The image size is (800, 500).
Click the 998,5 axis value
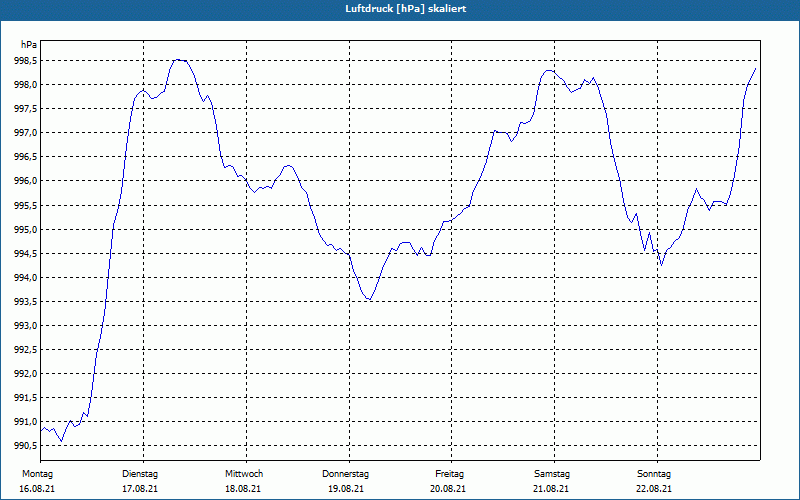(x=24, y=61)
